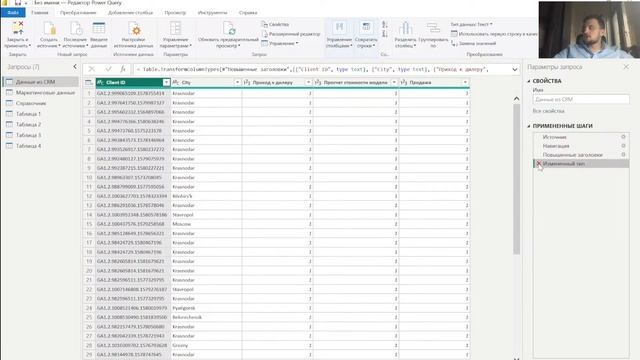Open query Свойства in ribbon
640x360 pixels.
tap(275, 24)
